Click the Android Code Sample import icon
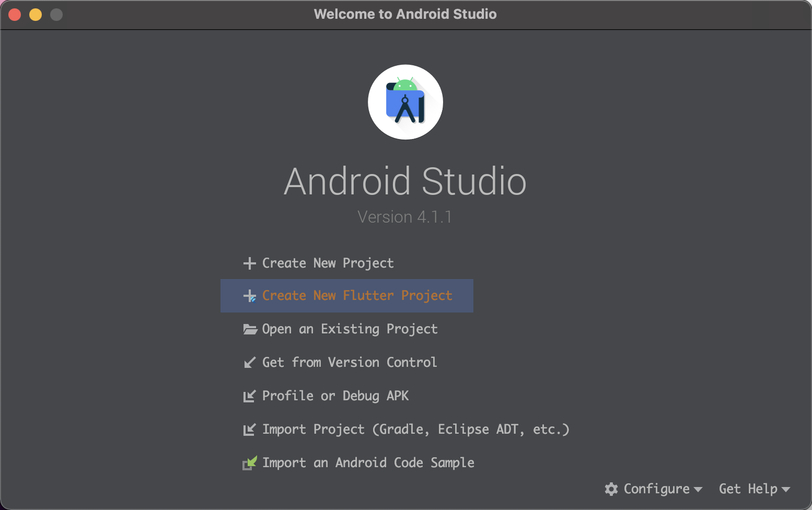The width and height of the screenshot is (812, 510). click(250, 463)
